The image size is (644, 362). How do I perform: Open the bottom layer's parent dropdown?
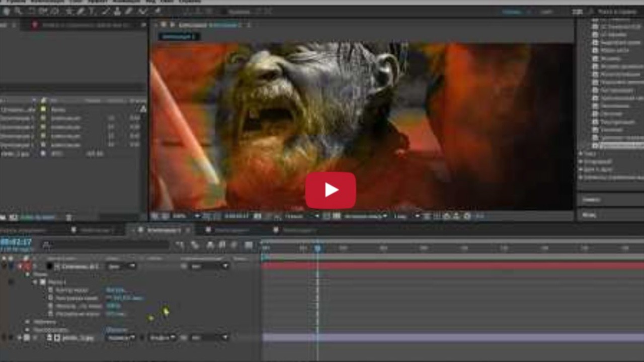click(210, 338)
